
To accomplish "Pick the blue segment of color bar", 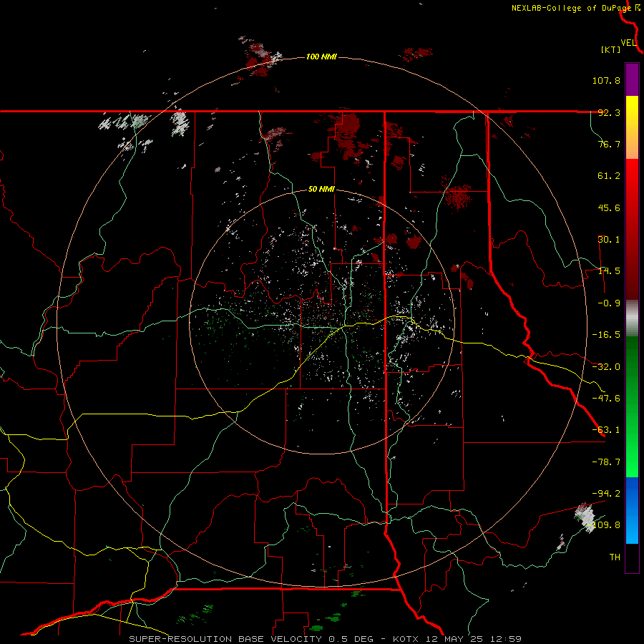I will [x=632, y=510].
